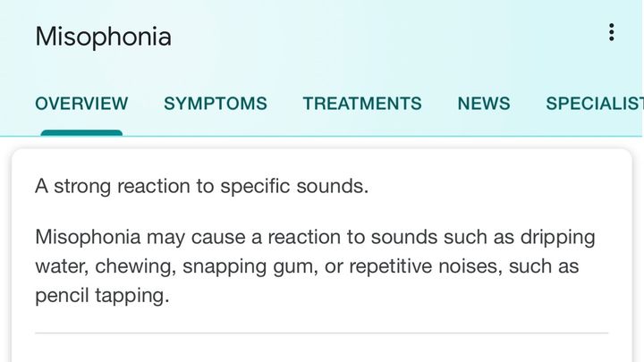Click the sentence 'A strong reaction to specific sounds.'
Screen dimensions: 644x362
201,187
